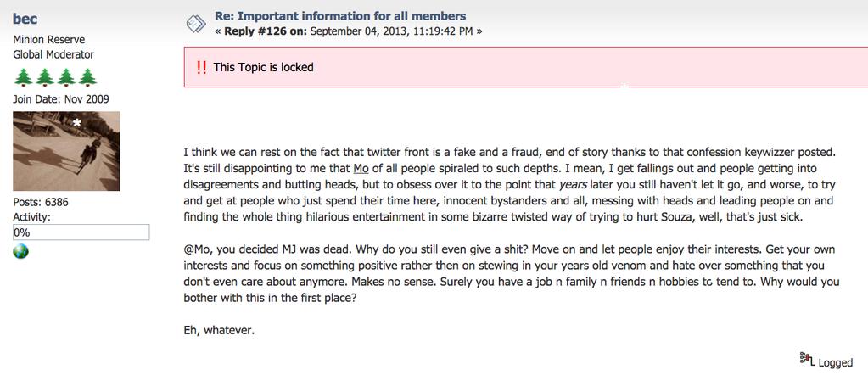Click the Logged IP icon
Viewport: 868px width, 375px height.
pos(807,360)
